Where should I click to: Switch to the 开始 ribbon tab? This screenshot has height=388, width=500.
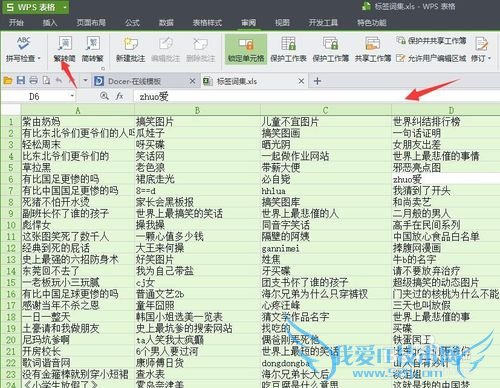tap(16, 23)
